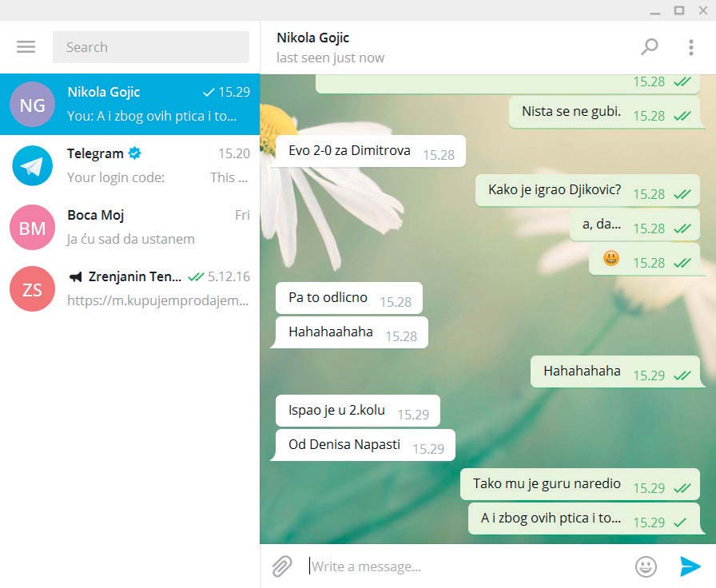
Task: Click message 'Evo 2-0 za Dimitrova'
Action: pos(371,151)
